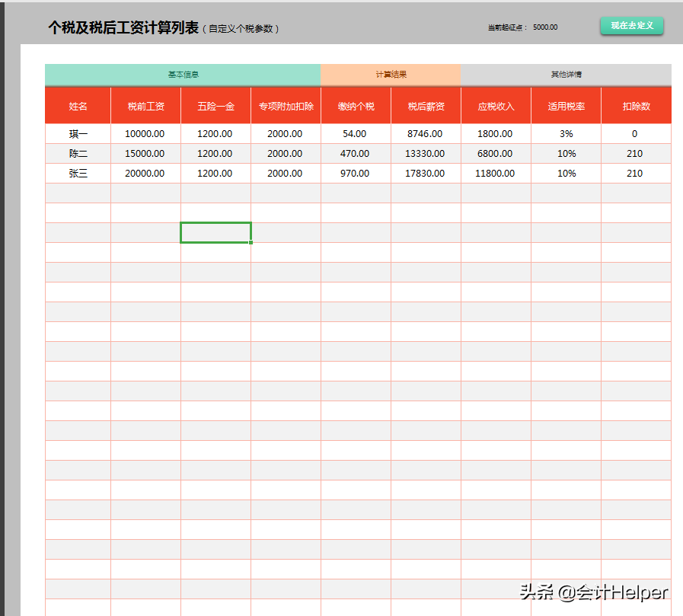This screenshot has height=616, width=683.
Task: Select 陈二's 税前工资 value 15000.00
Action: [x=145, y=153]
